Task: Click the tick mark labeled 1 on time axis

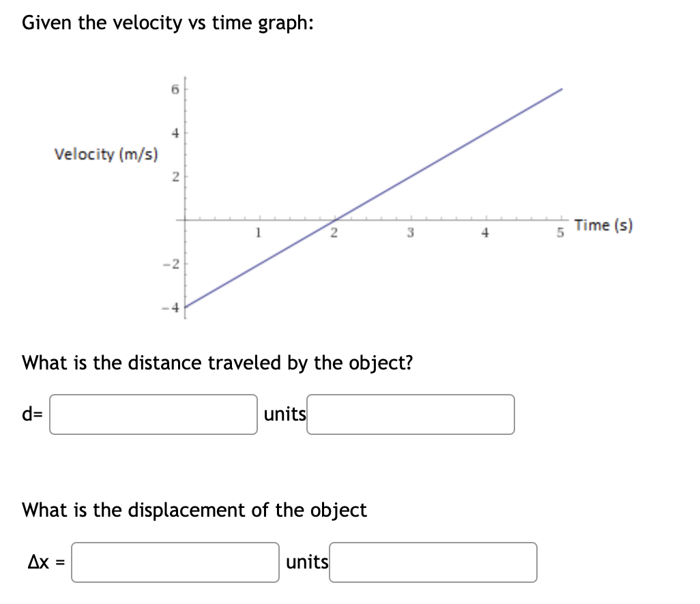Action: coord(258,232)
